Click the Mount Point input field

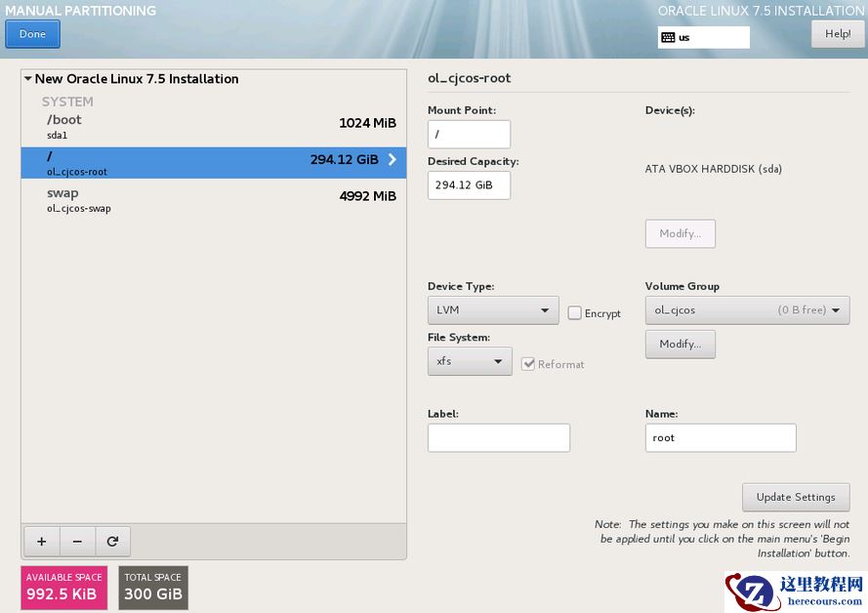469,135
